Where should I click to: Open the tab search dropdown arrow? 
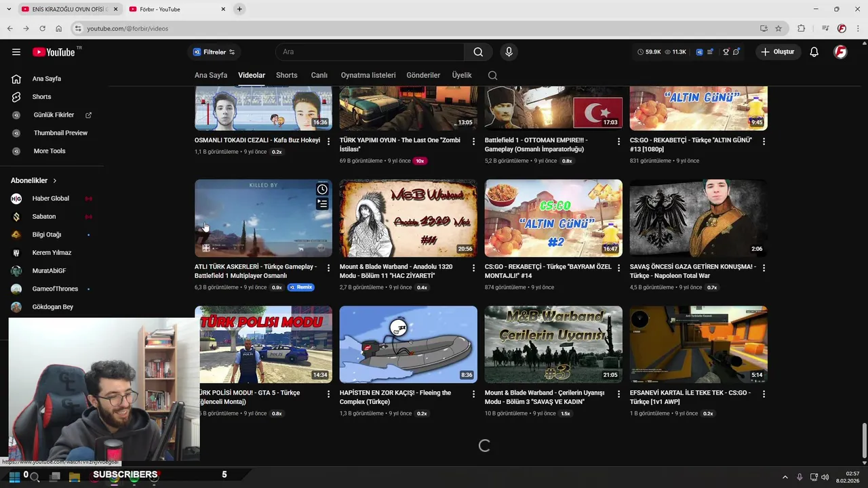pyautogui.click(x=9, y=9)
